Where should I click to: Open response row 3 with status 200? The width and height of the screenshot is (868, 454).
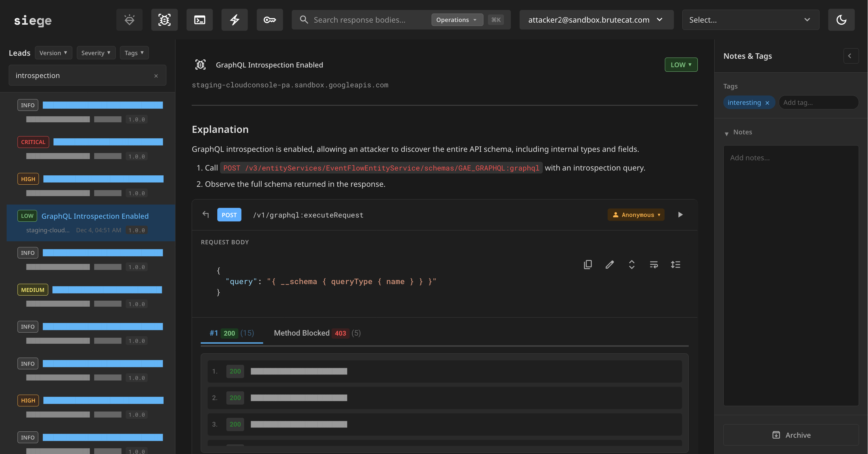click(445, 424)
